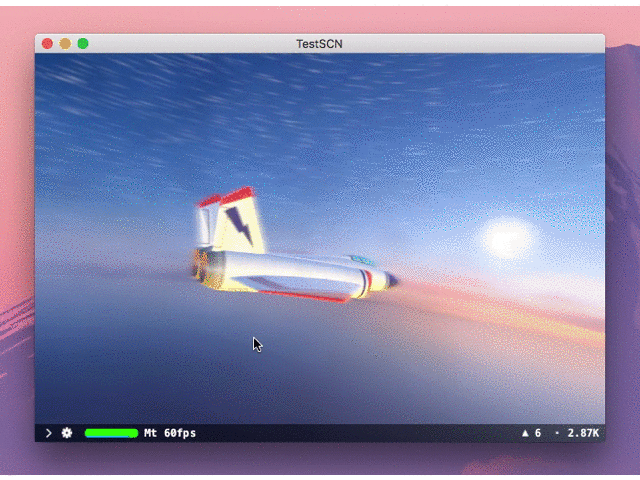The width and height of the screenshot is (640, 480).
Task: Zoom the TestSCN window with green button
Action: coord(83,44)
